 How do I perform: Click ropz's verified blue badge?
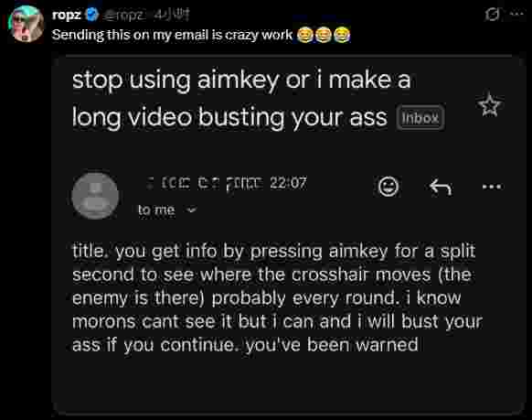click(x=91, y=15)
